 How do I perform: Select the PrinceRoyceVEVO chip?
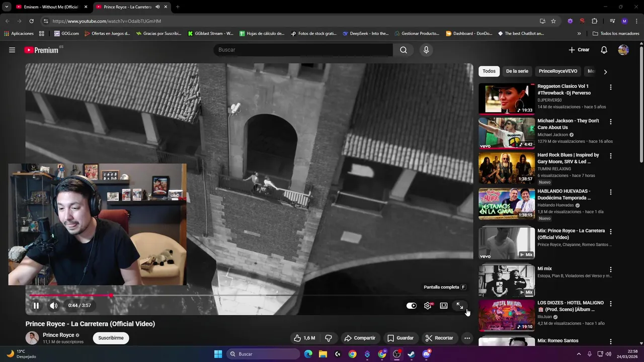coord(558,71)
